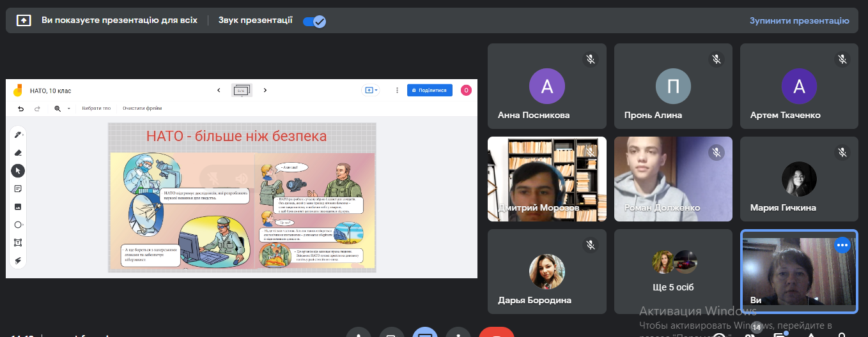
Task: Click the name 'Пронь Алина'
Action: 653,116
